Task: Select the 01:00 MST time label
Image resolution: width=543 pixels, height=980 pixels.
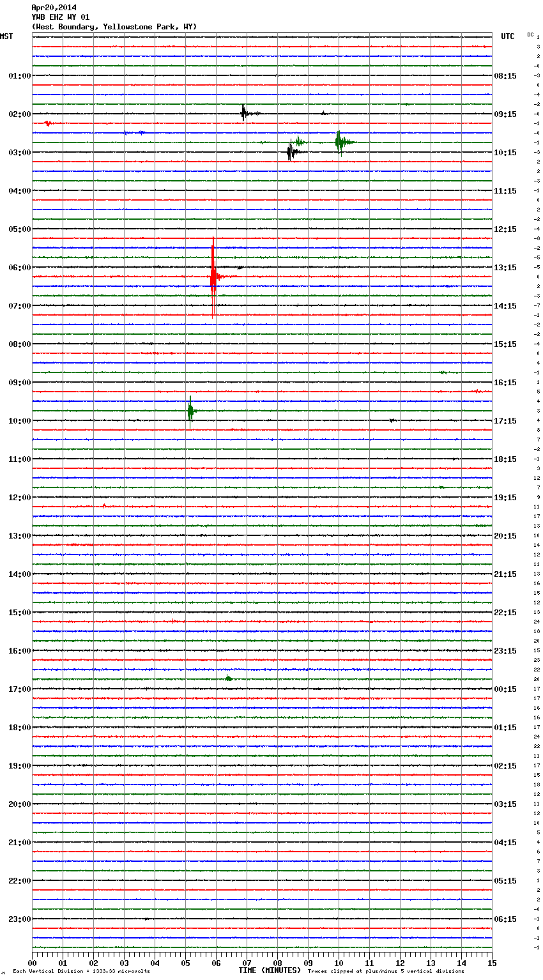Action: 20,75
